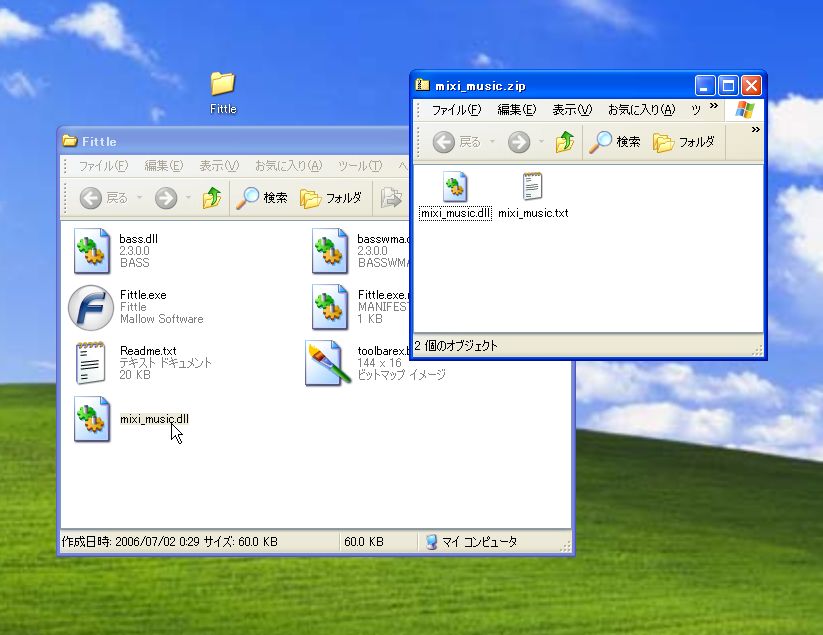Click the folder icon in Fittle title bar
823x635 pixels.
pyautogui.click(x=69, y=141)
